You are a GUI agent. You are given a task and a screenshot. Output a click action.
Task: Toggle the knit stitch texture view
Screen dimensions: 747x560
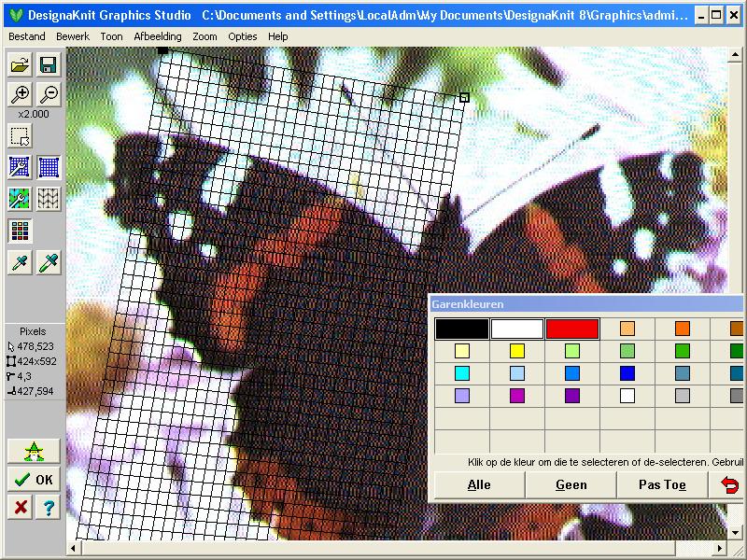[49, 198]
